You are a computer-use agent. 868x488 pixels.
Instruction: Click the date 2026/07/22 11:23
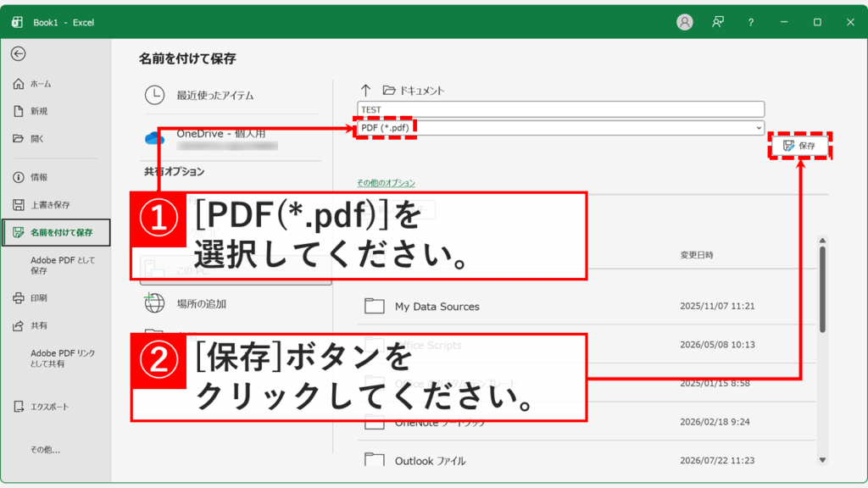(x=717, y=460)
